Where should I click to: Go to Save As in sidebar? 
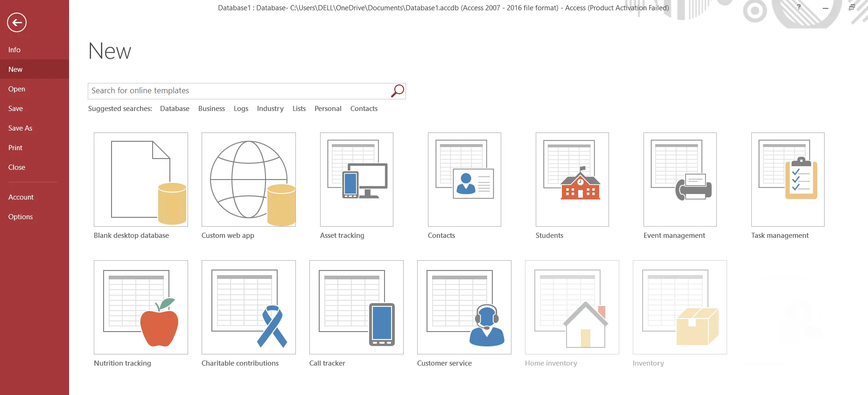(x=20, y=128)
